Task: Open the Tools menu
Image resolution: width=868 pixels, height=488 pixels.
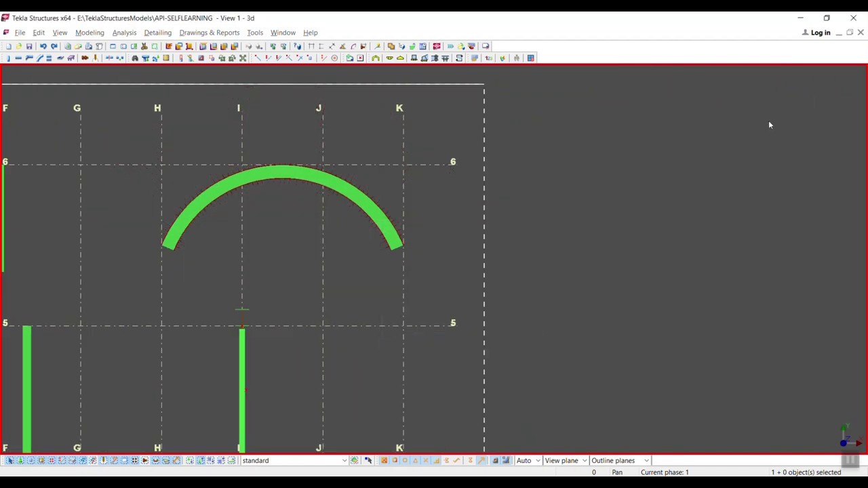Action: click(x=255, y=33)
